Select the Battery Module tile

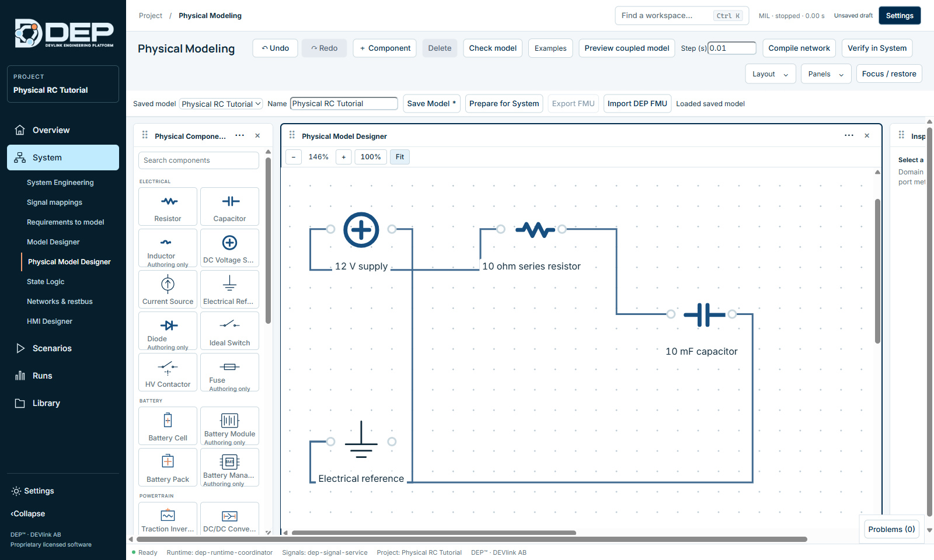click(x=229, y=426)
